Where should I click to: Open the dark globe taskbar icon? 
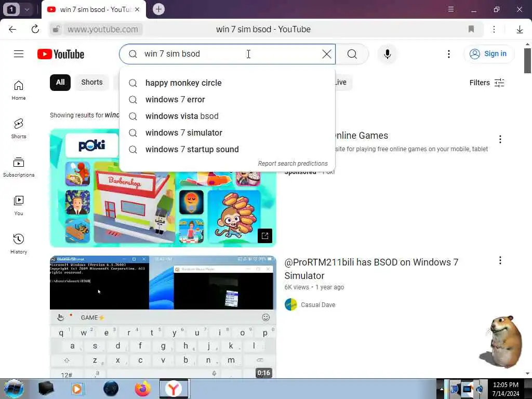(x=111, y=389)
